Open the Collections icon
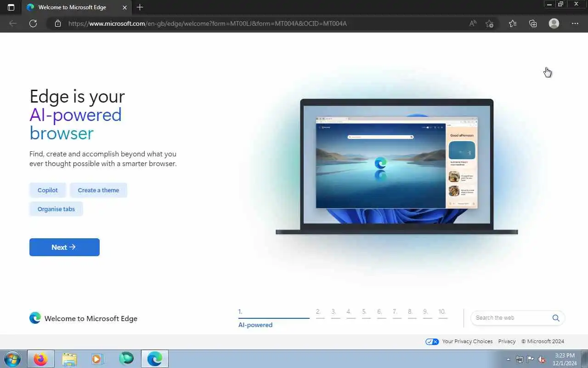Image resolution: width=588 pixels, height=368 pixels. click(x=533, y=23)
